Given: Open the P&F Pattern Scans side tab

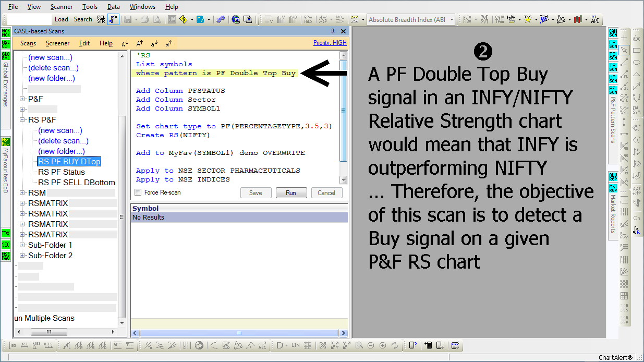Looking at the screenshot, I should pos(613,120).
